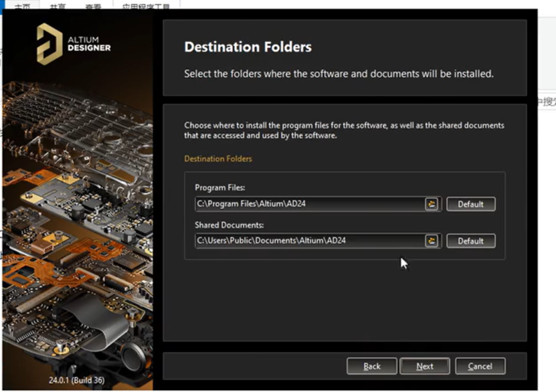The image size is (556, 392).
Task: Click the Program Files: label
Action: pos(220,187)
